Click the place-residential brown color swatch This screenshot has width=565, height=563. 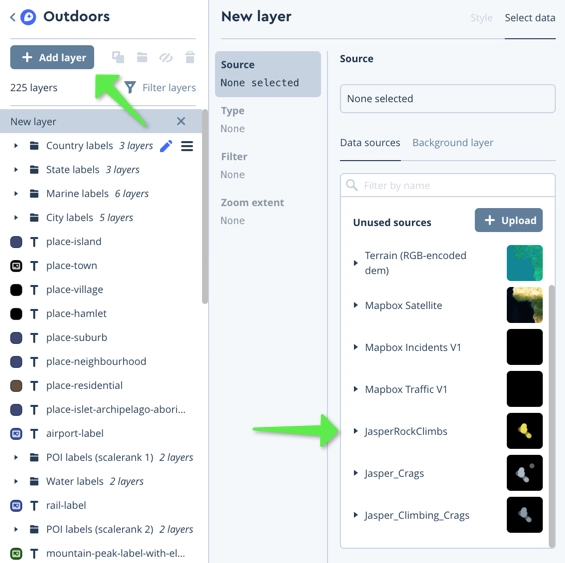click(x=16, y=386)
